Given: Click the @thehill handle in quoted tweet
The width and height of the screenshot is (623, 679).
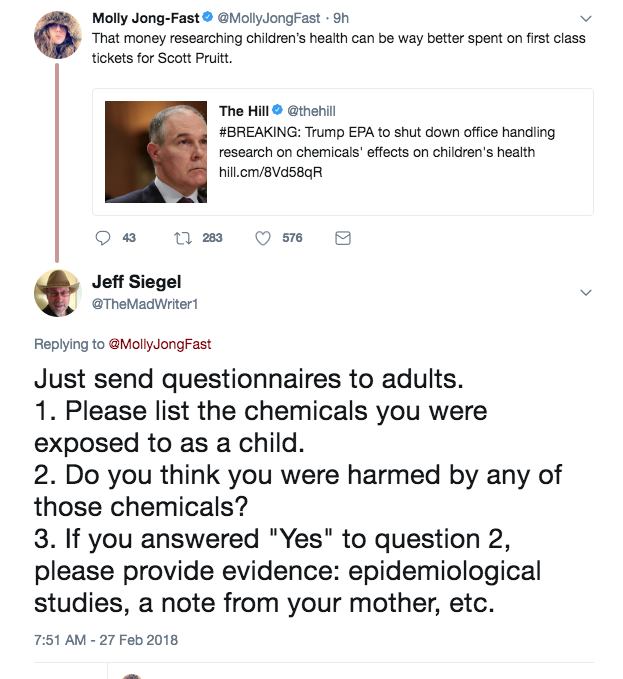Looking at the screenshot, I should (x=312, y=110).
